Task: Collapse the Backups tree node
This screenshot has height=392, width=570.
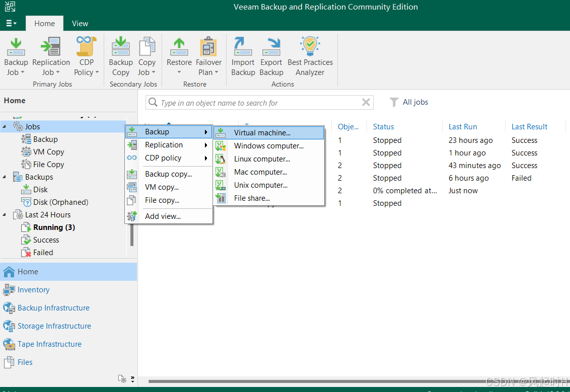Action: coord(5,177)
